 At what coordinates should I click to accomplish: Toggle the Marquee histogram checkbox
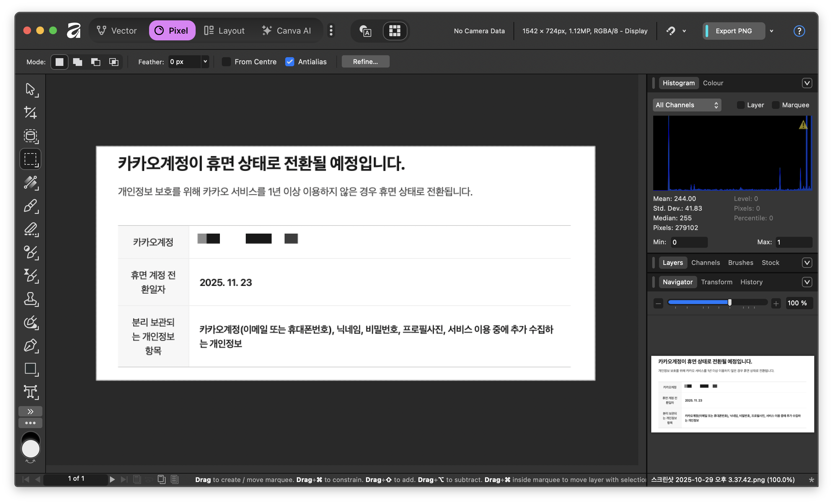coord(776,105)
